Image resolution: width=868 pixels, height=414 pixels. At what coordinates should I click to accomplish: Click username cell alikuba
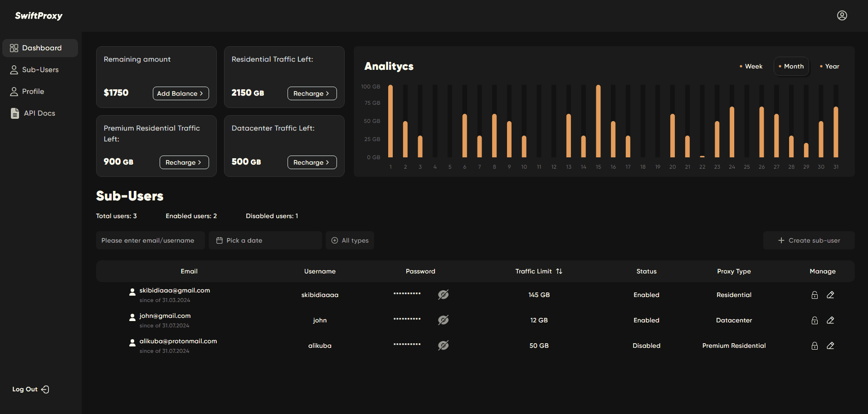[320, 346]
